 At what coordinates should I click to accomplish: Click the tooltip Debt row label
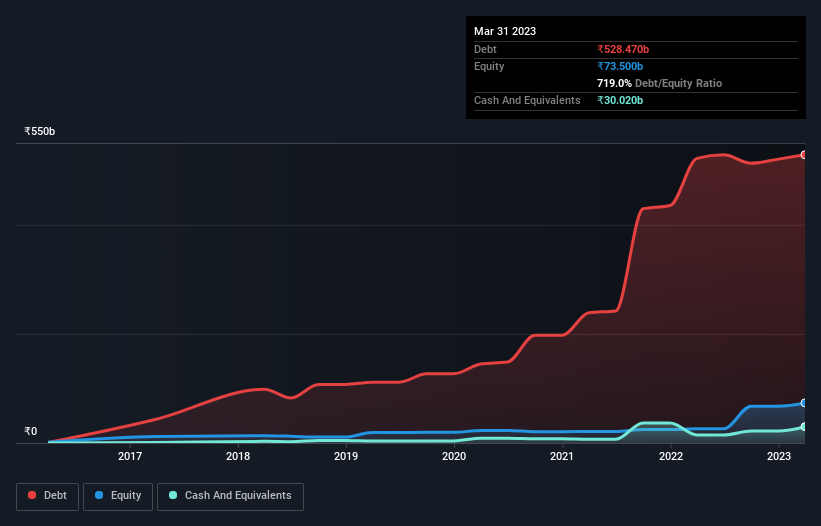485,49
